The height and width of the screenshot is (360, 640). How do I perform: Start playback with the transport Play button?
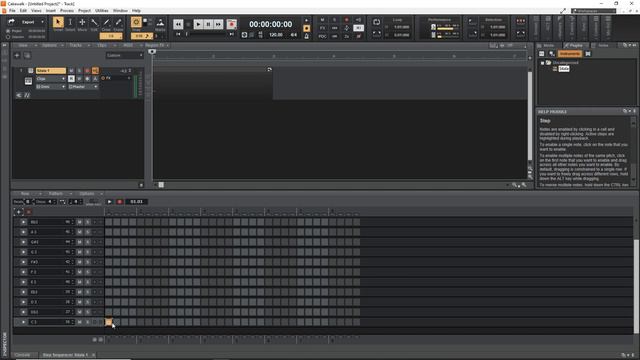click(x=198, y=24)
